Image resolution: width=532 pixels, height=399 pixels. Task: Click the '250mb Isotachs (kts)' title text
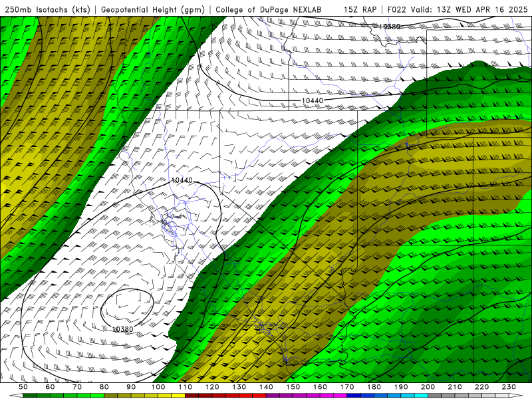pyautogui.click(x=47, y=9)
